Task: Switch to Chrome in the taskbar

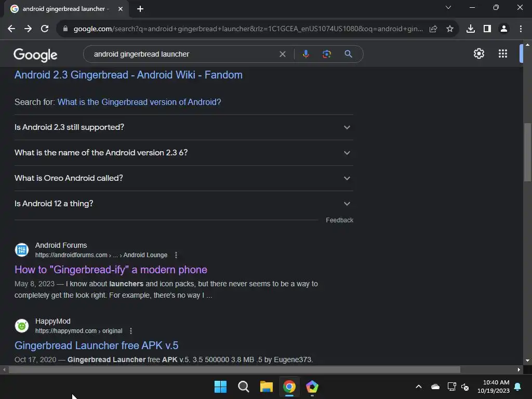Action: tap(289, 387)
